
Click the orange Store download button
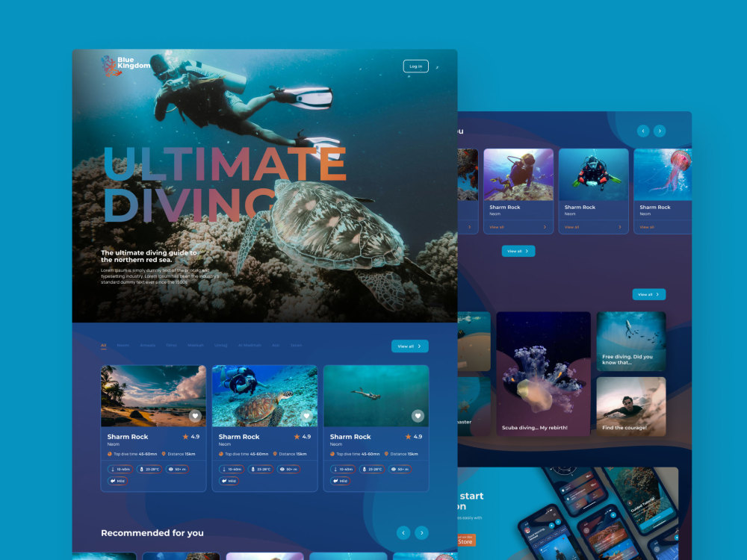pyautogui.click(x=466, y=540)
